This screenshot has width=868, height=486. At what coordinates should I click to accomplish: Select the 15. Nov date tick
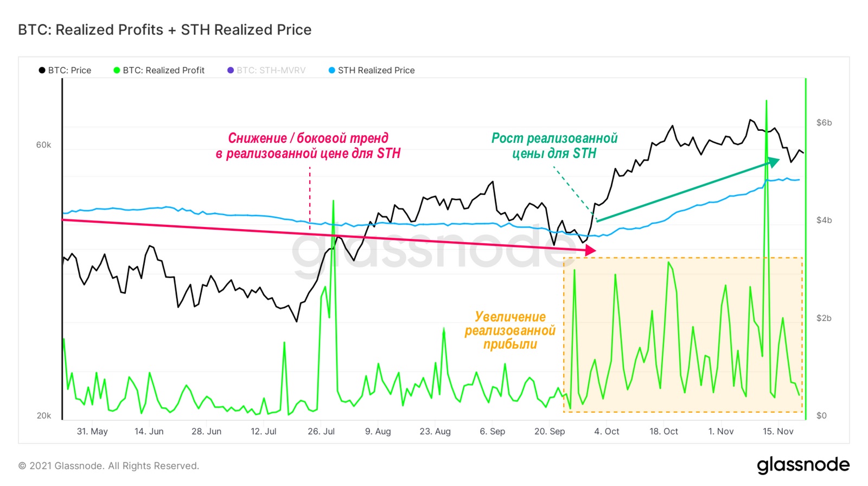778,431
